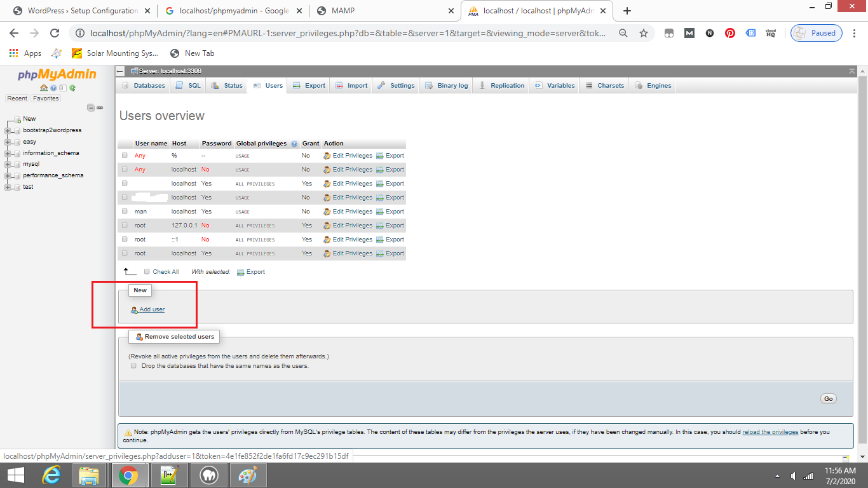
Task: Open Internet Explorer from the taskbar
Action: [51, 475]
